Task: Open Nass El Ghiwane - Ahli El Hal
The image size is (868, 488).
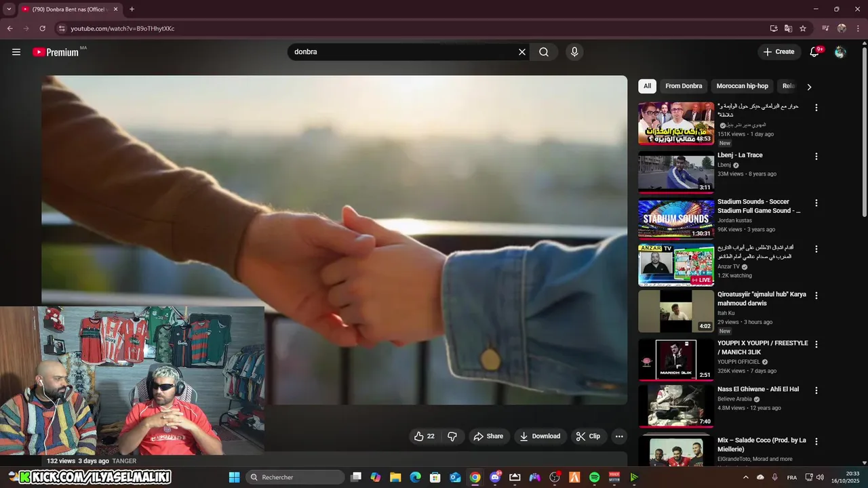Action: pos(758,389)
